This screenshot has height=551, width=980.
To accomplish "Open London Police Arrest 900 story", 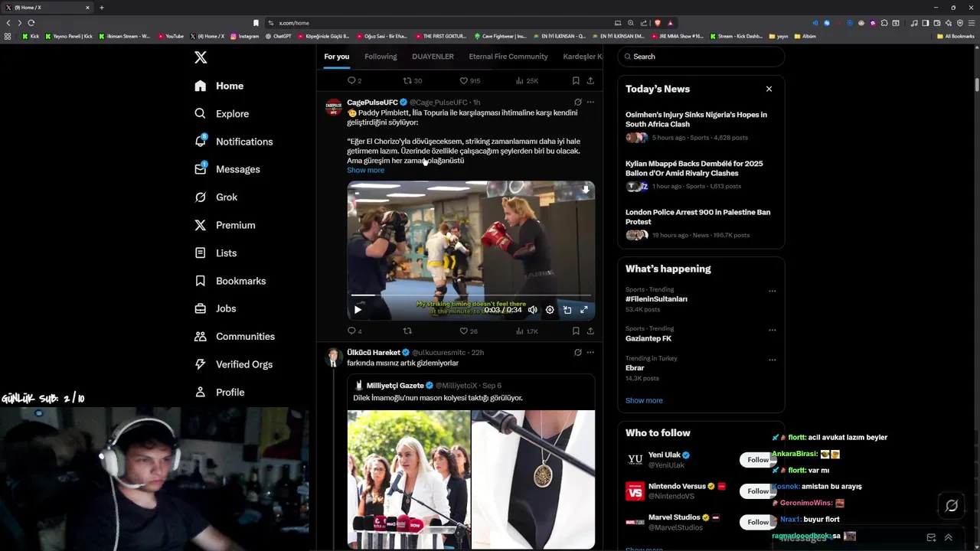I will coord(701,223).
